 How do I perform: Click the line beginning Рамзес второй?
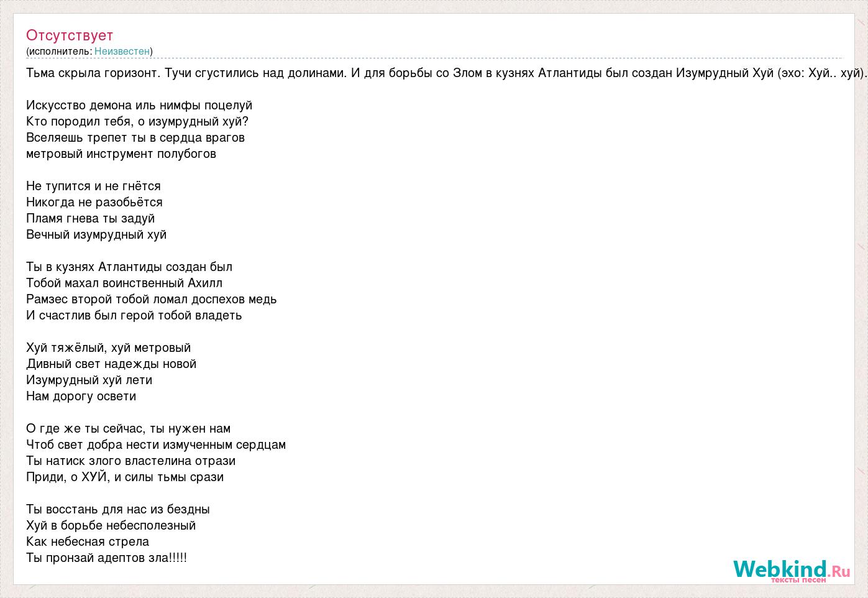click(152, 299)
